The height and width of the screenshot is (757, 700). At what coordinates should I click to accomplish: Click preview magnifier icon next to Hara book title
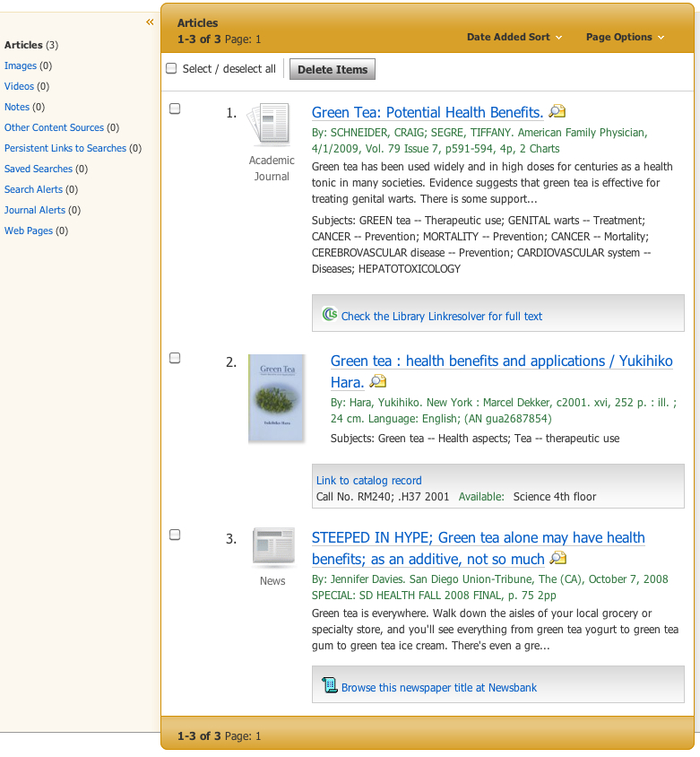pyautogui.click(x=378, y=382)
